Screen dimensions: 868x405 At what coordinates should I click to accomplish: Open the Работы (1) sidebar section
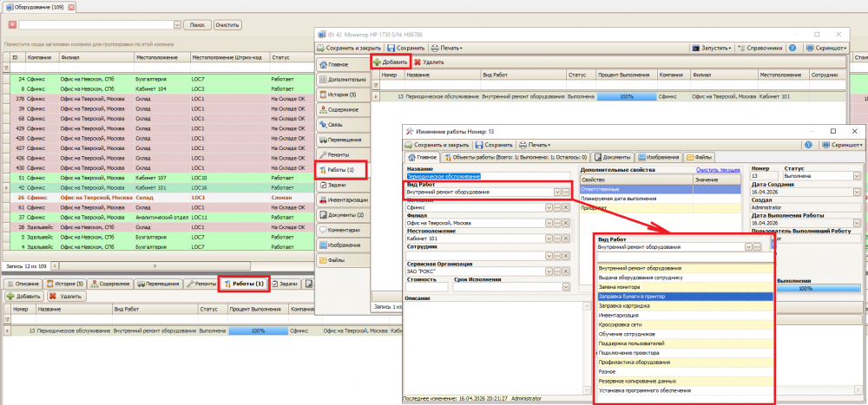click(340, 170)
